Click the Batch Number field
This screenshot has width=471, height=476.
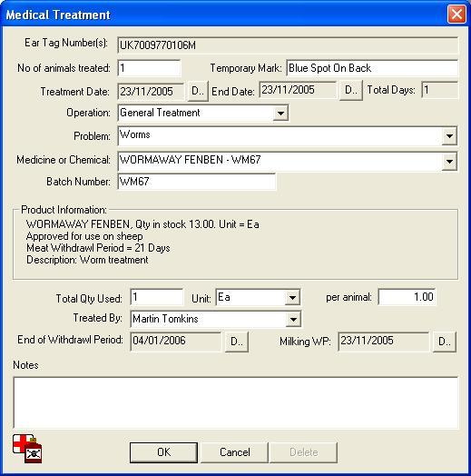tap(197, 182)
